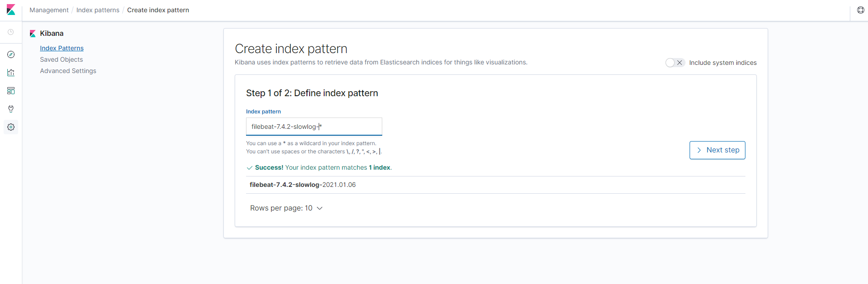868x284 pixels.
Task: Click the Kibana logo in the header
Action: point(11,10)
